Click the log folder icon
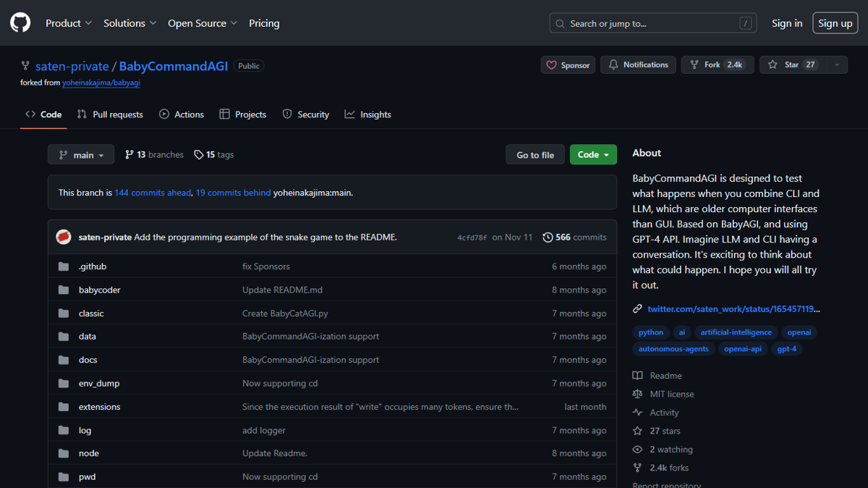 click(64, 430)
